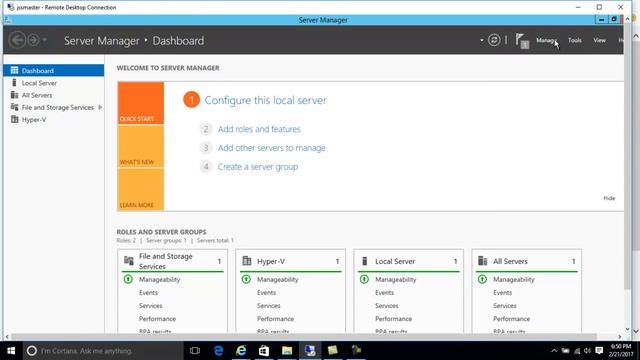Click the File and Storage Services tile icon
The width and height of the screenshot is (640, 360).
tap(129, 260)
